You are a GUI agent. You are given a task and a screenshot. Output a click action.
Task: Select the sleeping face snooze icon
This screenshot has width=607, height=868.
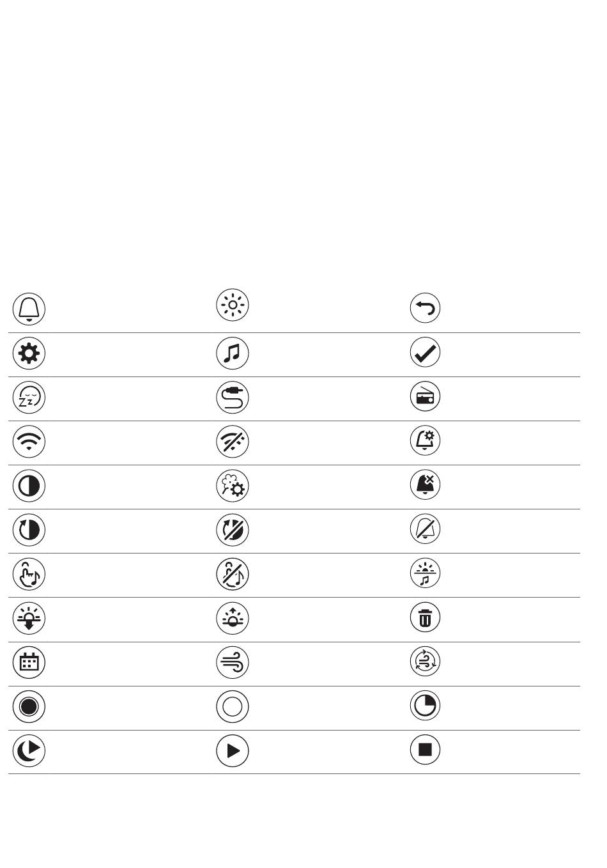pyautogui.click(x=29, y=398)
